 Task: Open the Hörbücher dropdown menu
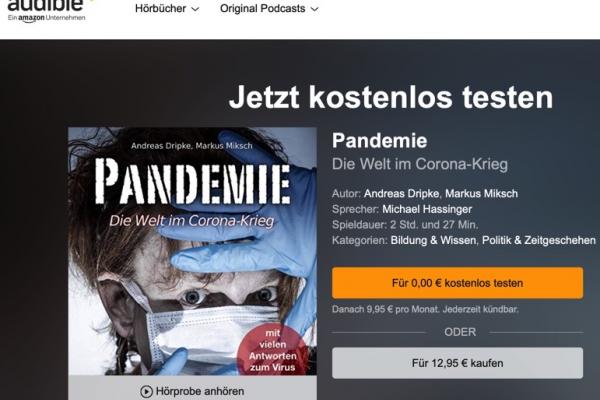click(x=167, y=8)
